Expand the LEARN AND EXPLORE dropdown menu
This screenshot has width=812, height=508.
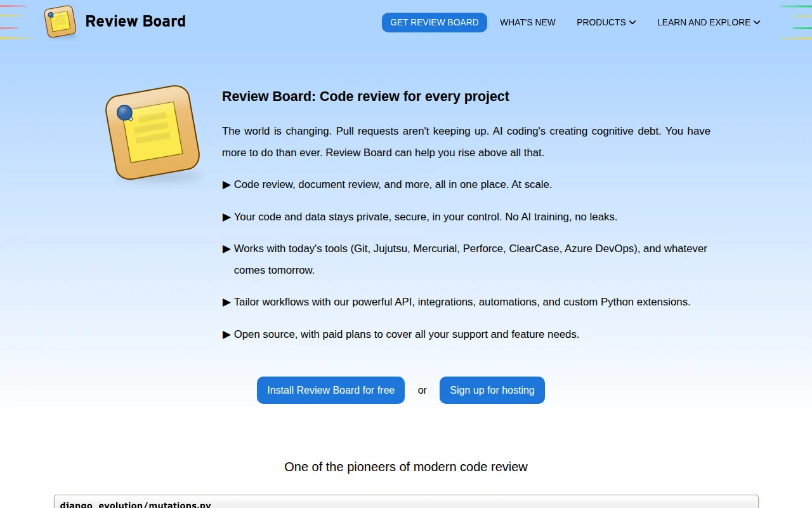709,22
